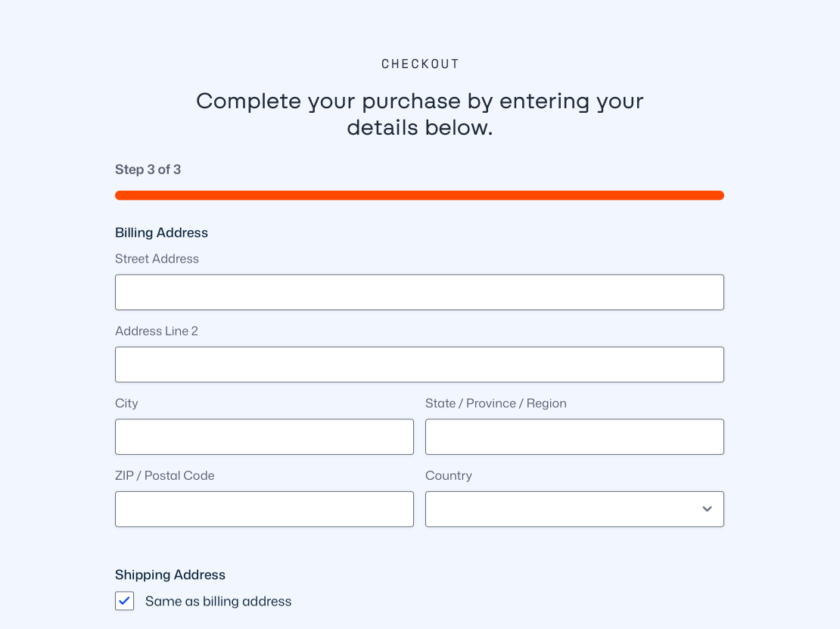The width and height of the screenshot is (840, 629).
Task: Click the Country dropdown chevron arrow
Action: click(707, 509)
